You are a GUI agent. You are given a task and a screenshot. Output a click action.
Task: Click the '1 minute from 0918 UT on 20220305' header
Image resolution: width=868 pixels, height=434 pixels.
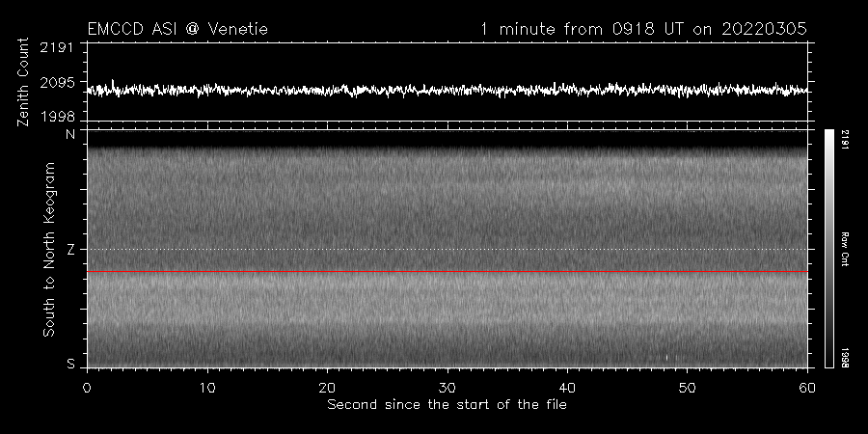point(644,29)
